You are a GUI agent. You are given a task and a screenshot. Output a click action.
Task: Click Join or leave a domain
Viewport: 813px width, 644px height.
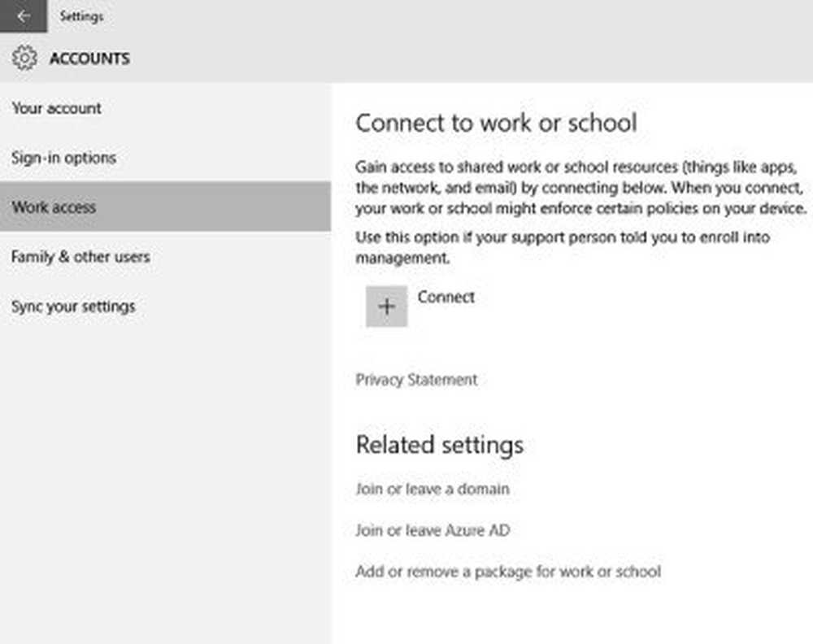tap(433, 489)
